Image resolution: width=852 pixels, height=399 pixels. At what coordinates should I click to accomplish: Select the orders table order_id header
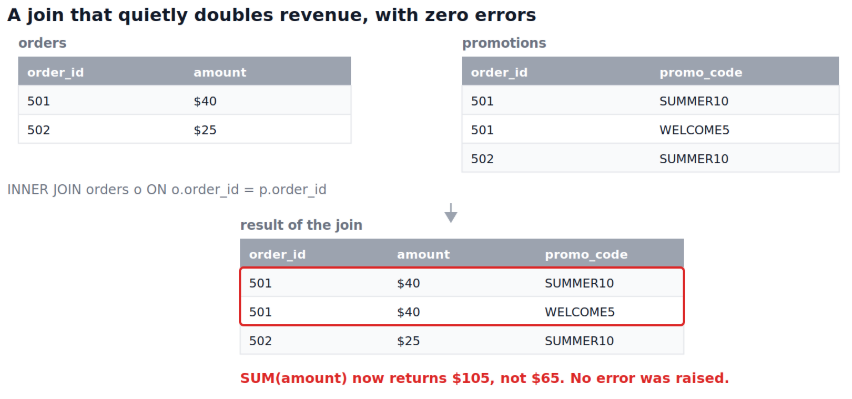[x=55, y=72]
